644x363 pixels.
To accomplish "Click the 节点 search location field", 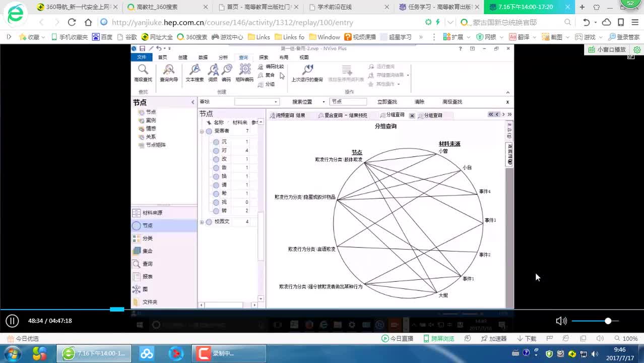I will pyautogui.click(x=348, y=102).
